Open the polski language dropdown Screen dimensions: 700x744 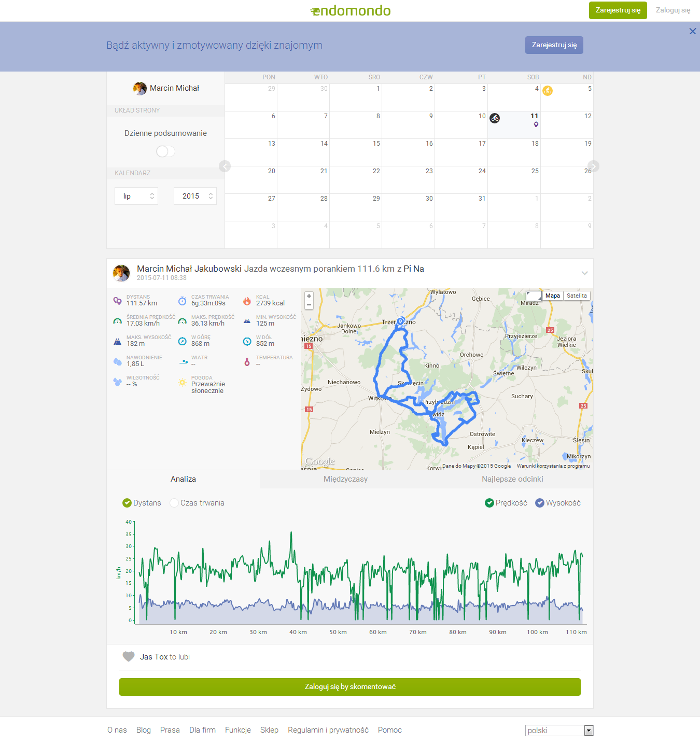pyautogui.click(x=558, y=731)
